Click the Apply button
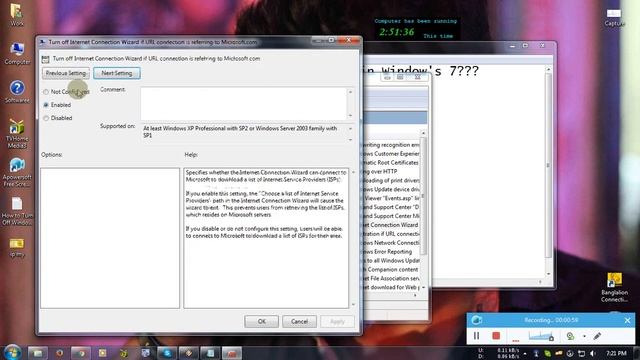Image resolution: width=640 pixels, height=360 pixels. point(337,322)
